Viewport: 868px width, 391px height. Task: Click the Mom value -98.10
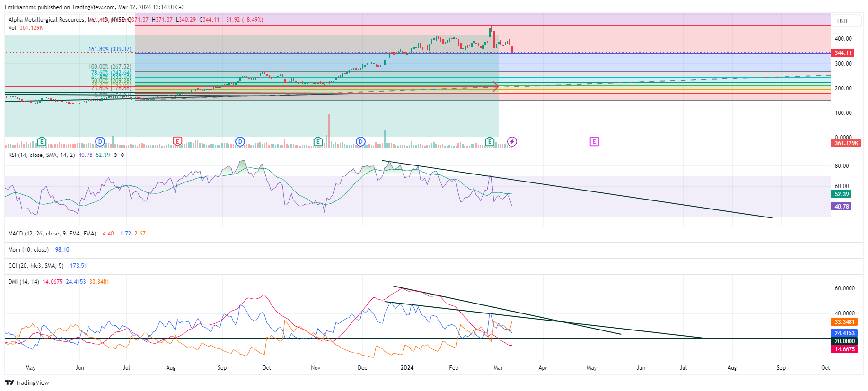click(x=61, y=250)
